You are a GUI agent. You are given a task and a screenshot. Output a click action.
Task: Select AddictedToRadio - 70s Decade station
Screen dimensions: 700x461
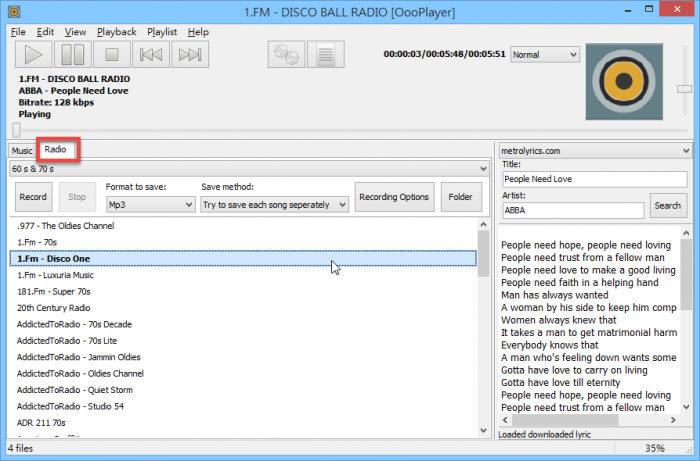[243, 324]
